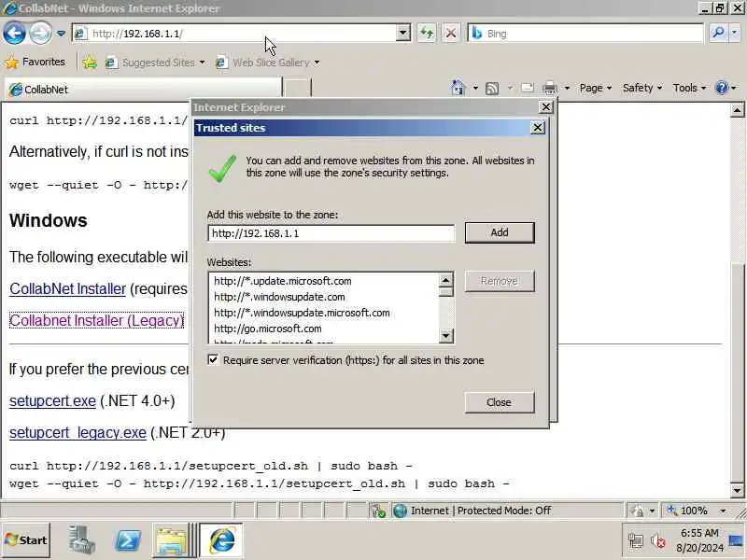747x560 pixels.
Task: Click the network tray icon
Action: (636, 541)
